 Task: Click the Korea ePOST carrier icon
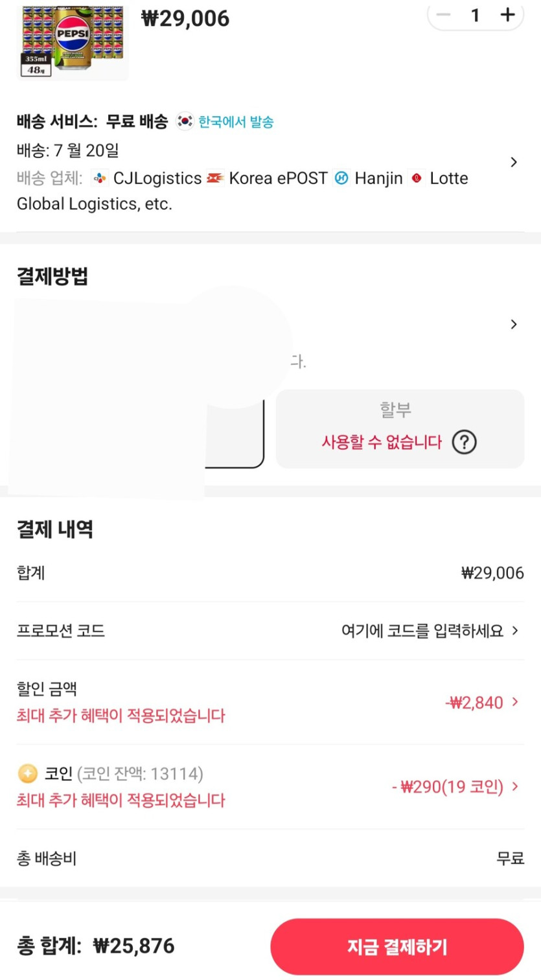pos(215,178)
